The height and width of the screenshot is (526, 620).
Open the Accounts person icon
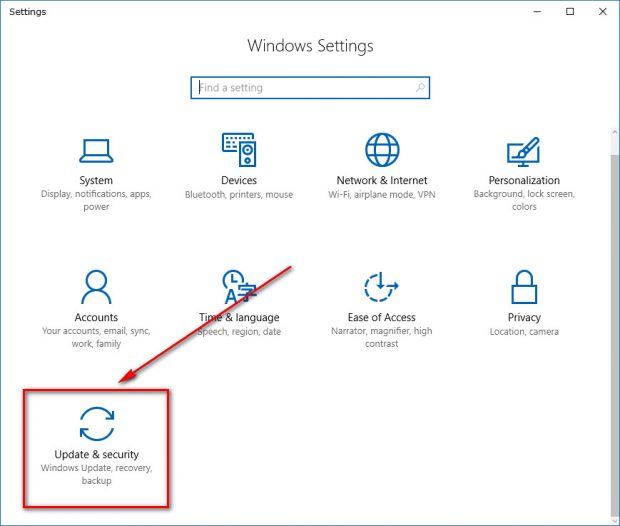coord(96,287)
